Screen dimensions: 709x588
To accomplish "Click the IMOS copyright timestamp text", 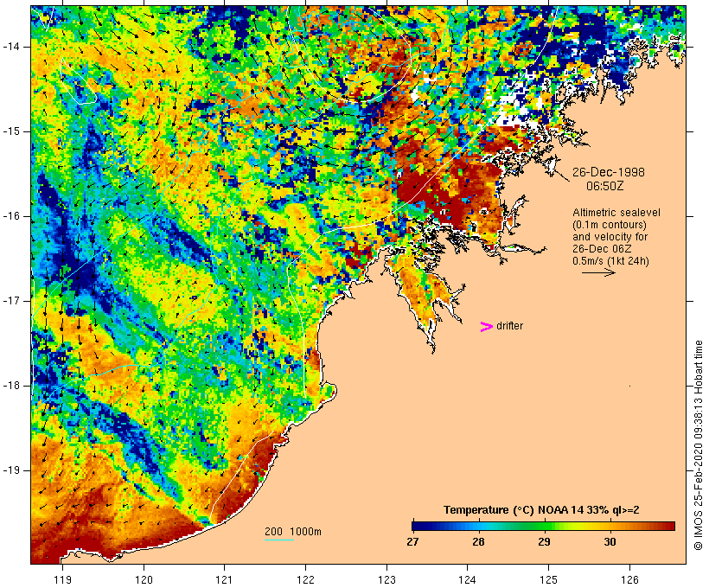I will pyautogui.click(x=698, y=445).
